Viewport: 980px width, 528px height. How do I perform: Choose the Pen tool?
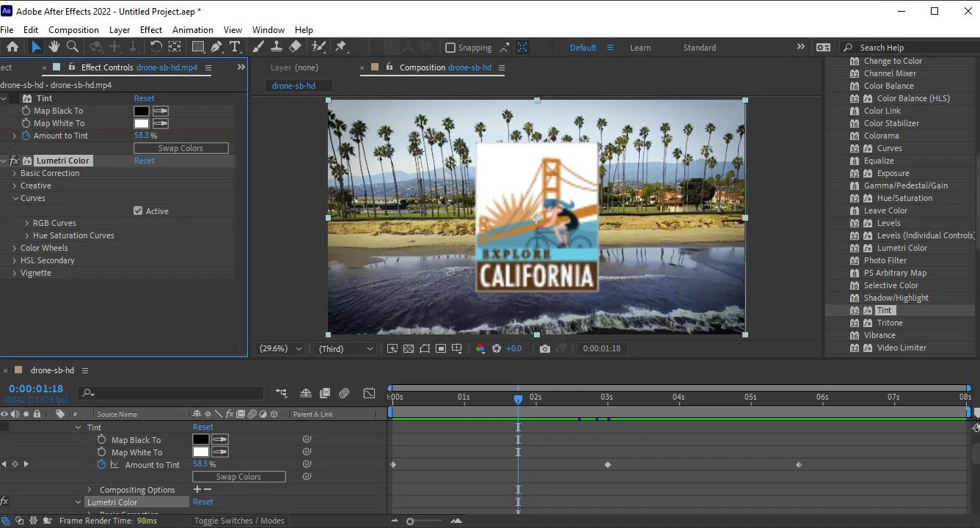coord(216,47)
